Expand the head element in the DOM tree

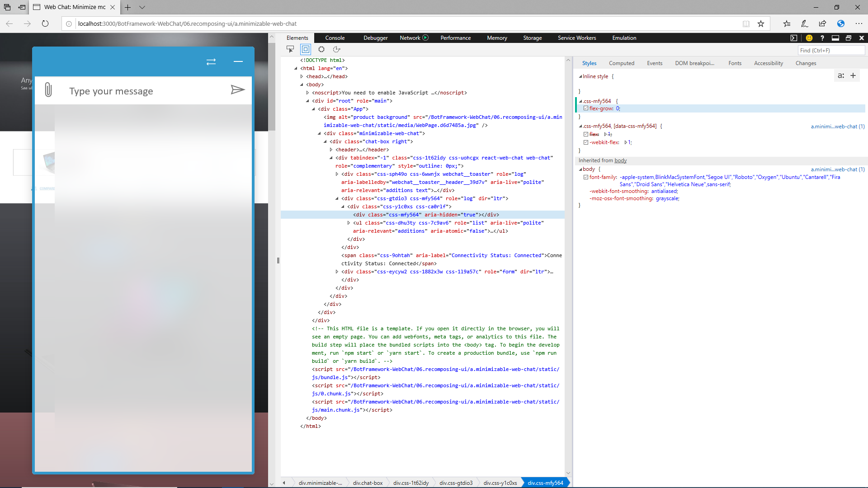tap(302, 76)
